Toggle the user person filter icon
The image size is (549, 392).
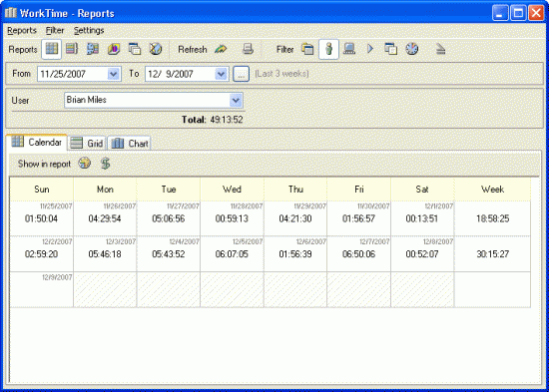[328, 49]
